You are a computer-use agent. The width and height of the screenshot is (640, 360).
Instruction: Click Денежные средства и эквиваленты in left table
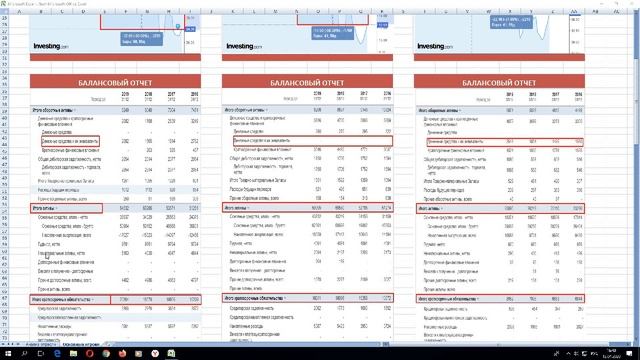(70, 141)
